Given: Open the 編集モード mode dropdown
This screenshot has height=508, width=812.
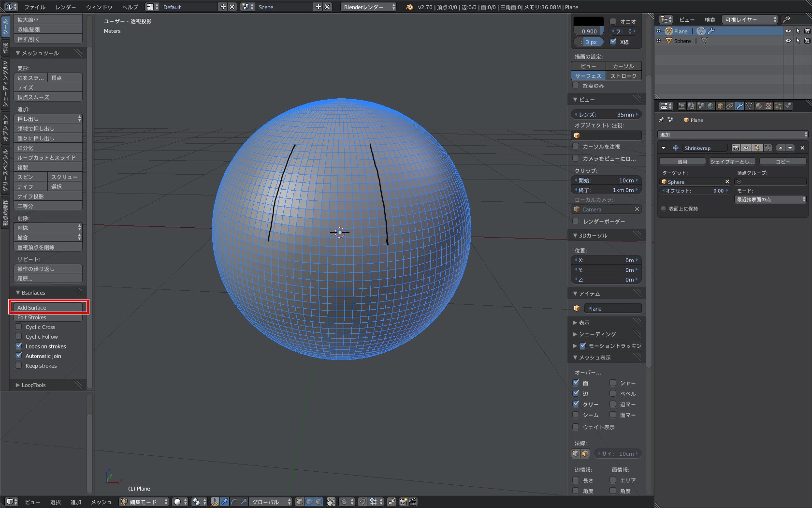Looking at the screenshot, I should pyautogui.click(x=144, y=502).
